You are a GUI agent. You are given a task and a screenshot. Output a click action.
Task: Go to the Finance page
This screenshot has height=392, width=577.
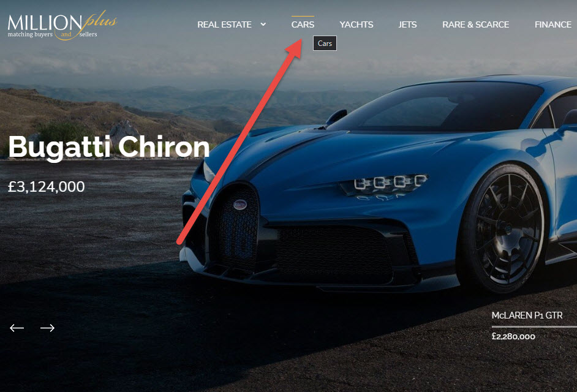pos(552,24)
